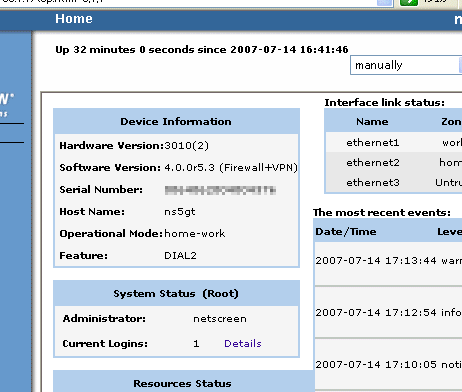Screen dimensions: 462x392
Task: Select Software Version 4.0.0r5.3 value
Action: 231,167
